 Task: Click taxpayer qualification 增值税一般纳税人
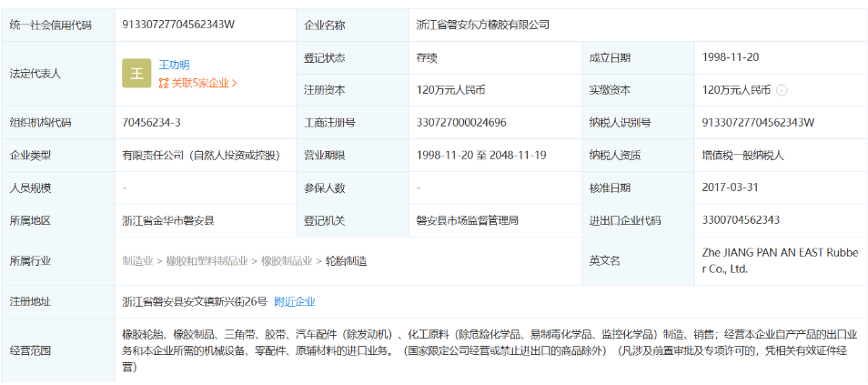click(x=742, y=156)
